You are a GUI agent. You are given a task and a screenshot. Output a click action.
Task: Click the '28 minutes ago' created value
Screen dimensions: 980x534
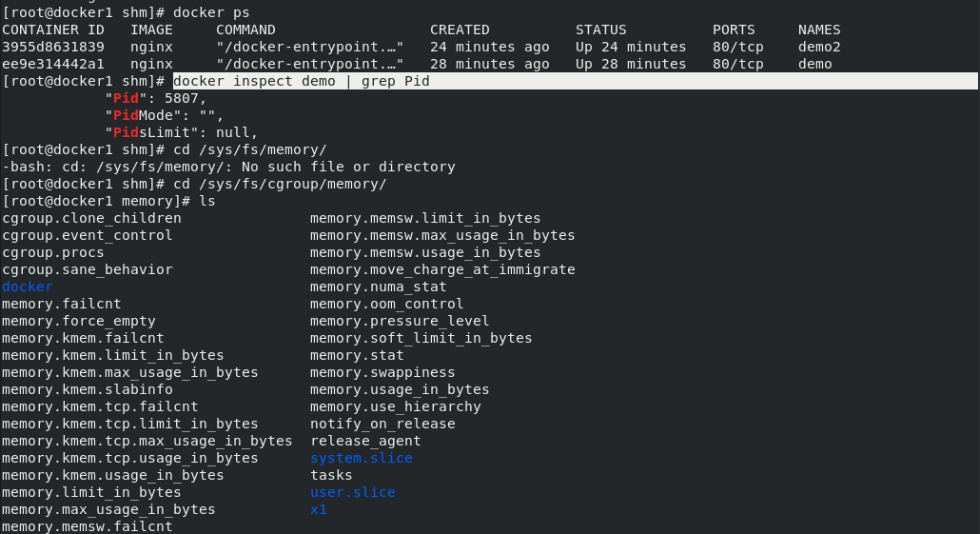489,64
